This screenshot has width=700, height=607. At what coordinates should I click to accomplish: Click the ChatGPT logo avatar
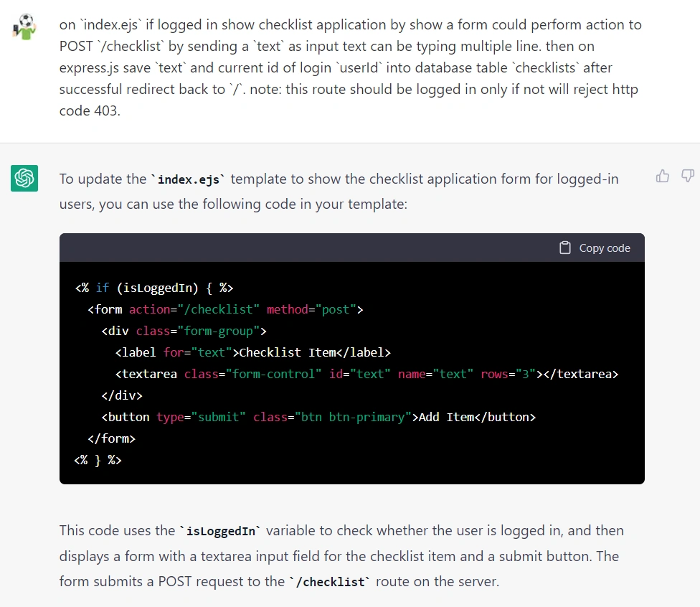click(x=24, y=178)
